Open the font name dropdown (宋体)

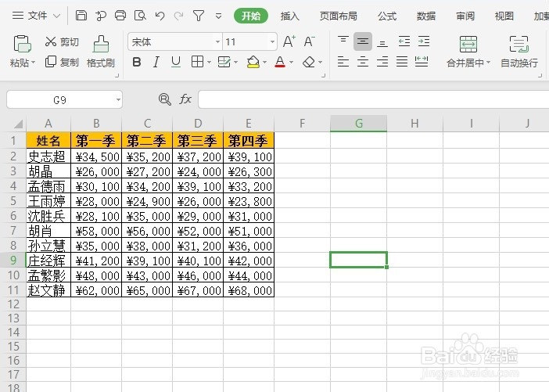click(217, 42)
